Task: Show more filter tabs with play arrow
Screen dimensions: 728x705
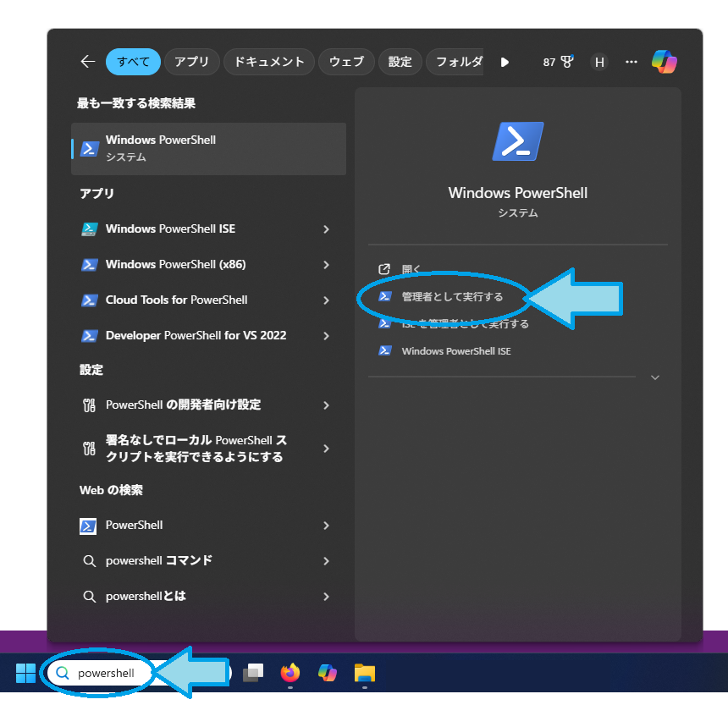Action: 505,62
